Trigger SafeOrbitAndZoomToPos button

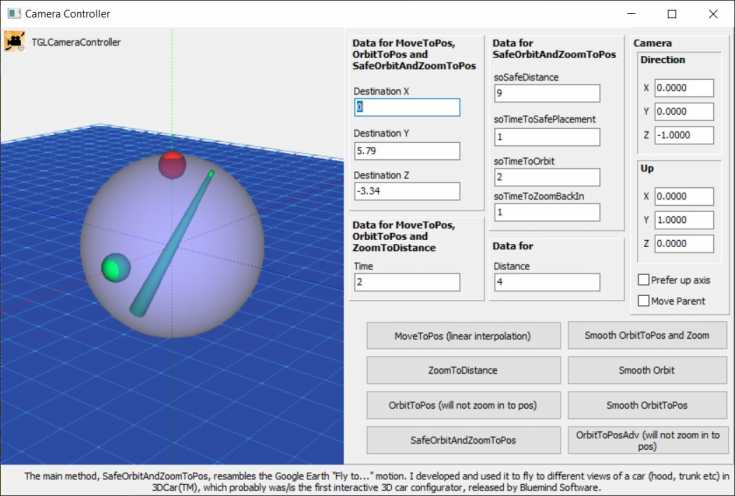pyautogui.click(x=463, y=440)
